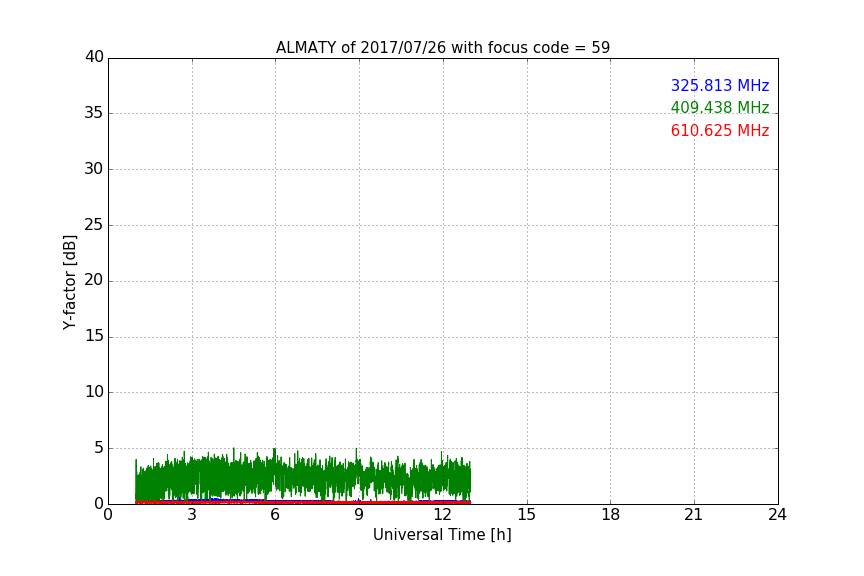Click the x-axis tick label 9
The height and width of the screenshot is (576, 864).
point(359,515)
